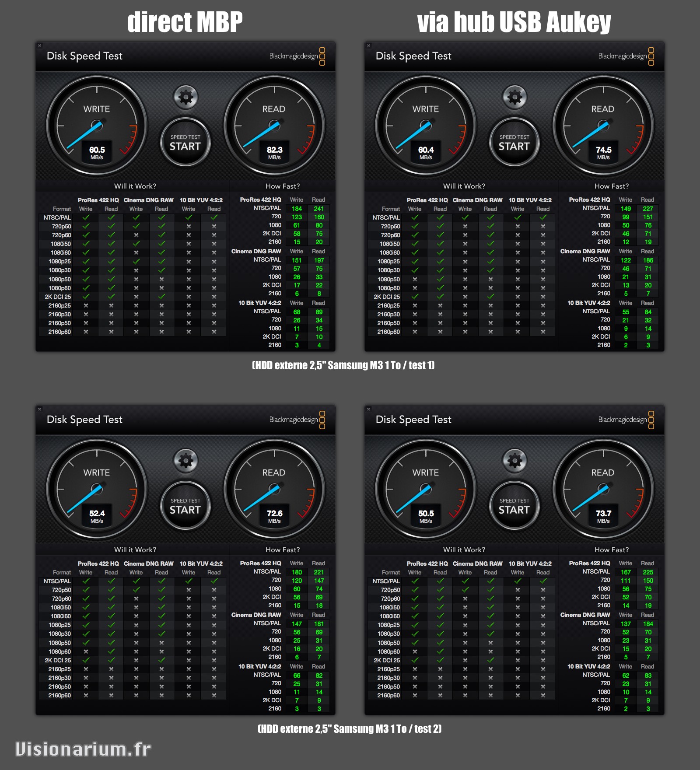Click the Cinema DNG RAW write value 137

tap(626, 624)
